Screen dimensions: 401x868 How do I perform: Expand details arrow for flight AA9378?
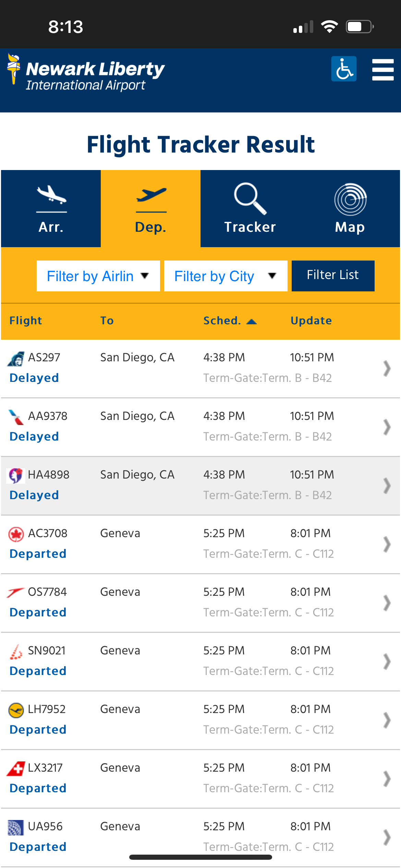coord(387,427)
